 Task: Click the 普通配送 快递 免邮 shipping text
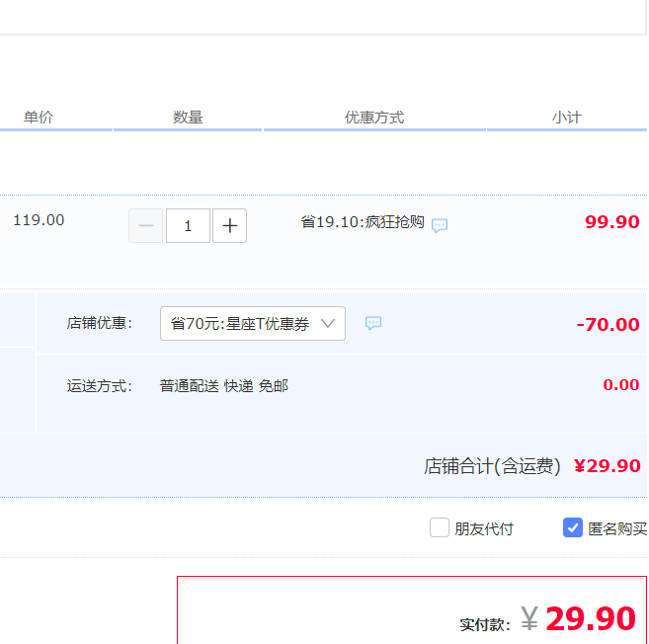pos(224,386)
